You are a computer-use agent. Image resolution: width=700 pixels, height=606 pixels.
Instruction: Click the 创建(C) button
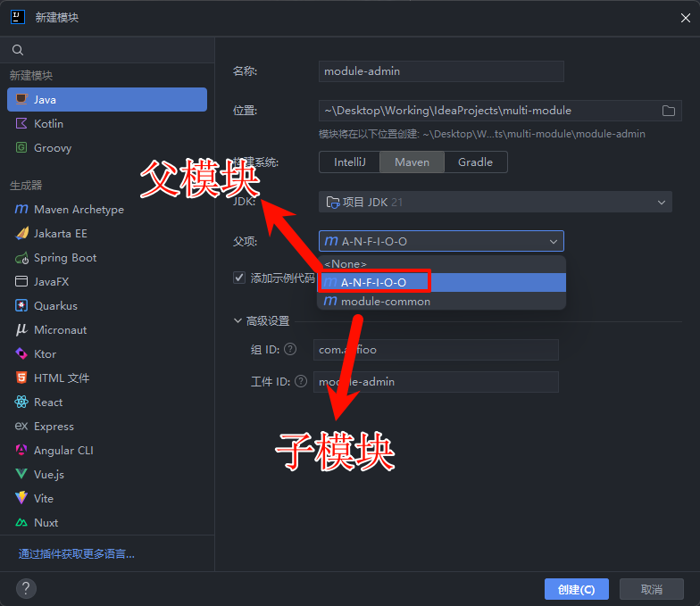pos(577,589)
